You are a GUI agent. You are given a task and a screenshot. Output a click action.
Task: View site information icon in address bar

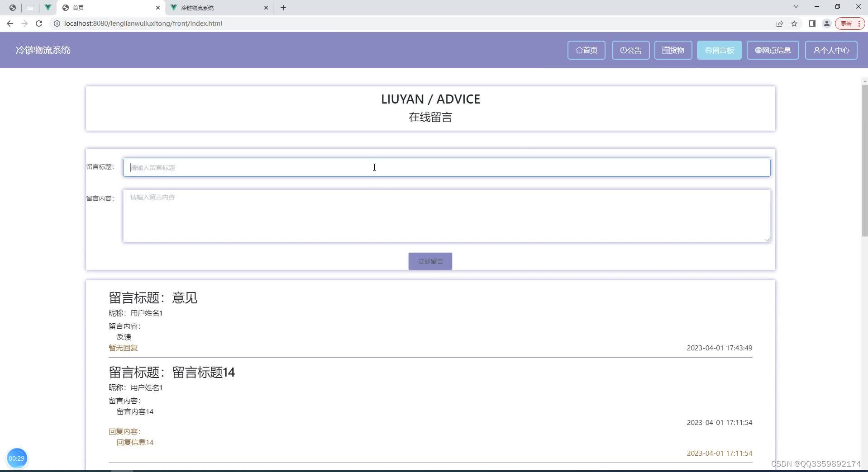57,24
